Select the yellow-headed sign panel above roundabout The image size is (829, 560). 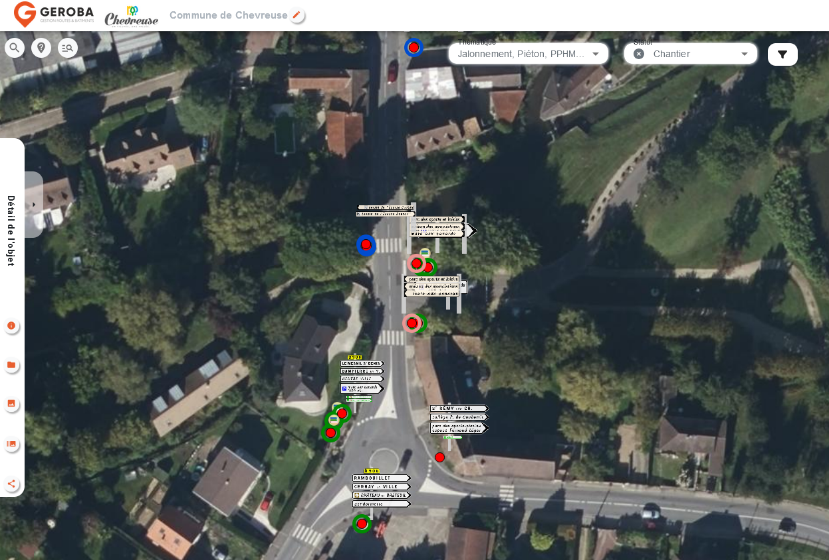pyautogui.click(x=361, y=377)
